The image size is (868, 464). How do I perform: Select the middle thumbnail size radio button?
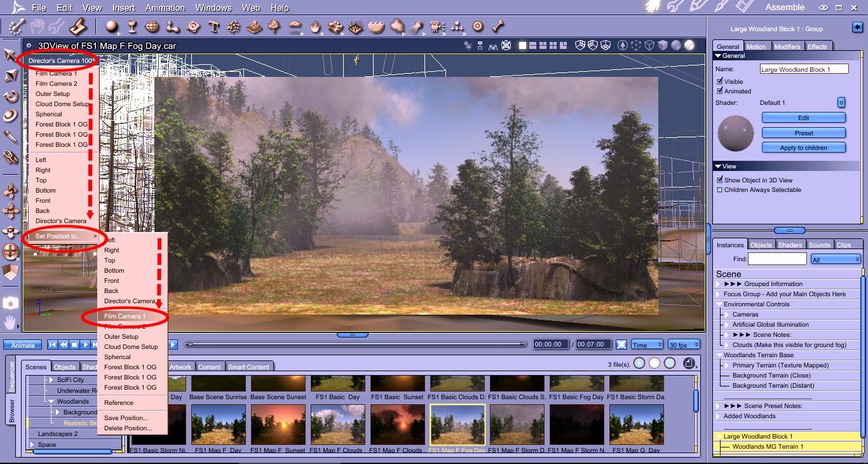654,363
